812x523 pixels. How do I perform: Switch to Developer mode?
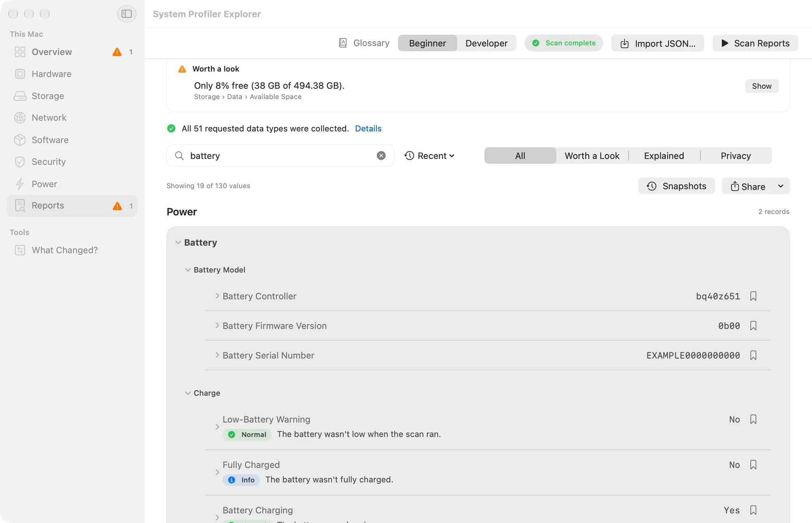[x=486, y=43]
